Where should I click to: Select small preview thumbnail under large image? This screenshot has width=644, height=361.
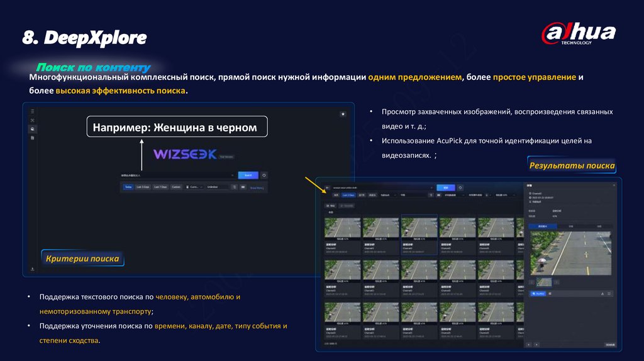point(544,282)
